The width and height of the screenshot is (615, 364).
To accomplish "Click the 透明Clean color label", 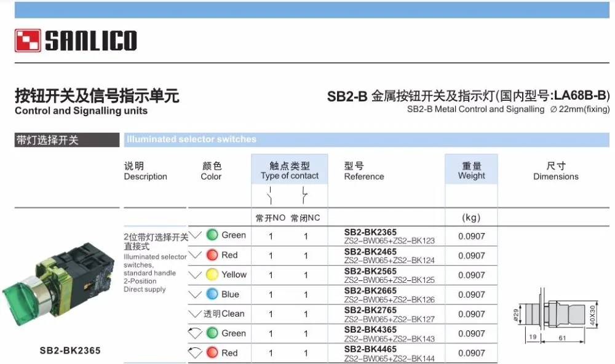I will (224, 314).
